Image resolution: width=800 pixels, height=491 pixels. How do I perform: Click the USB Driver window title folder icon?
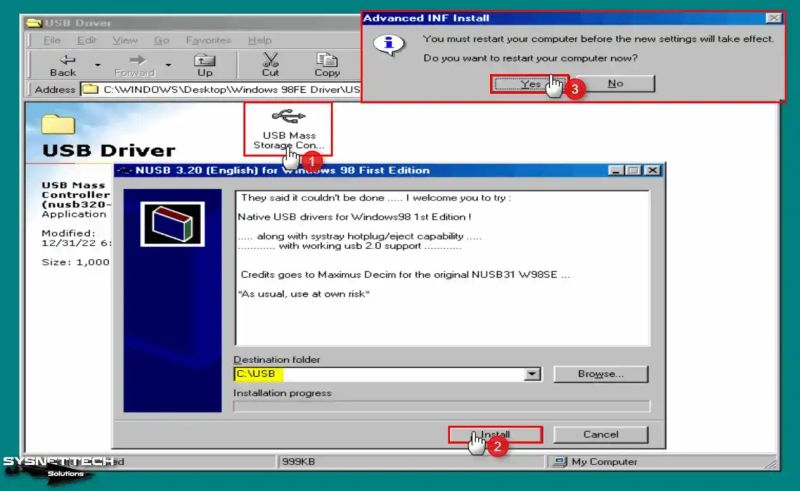(34, 23)
